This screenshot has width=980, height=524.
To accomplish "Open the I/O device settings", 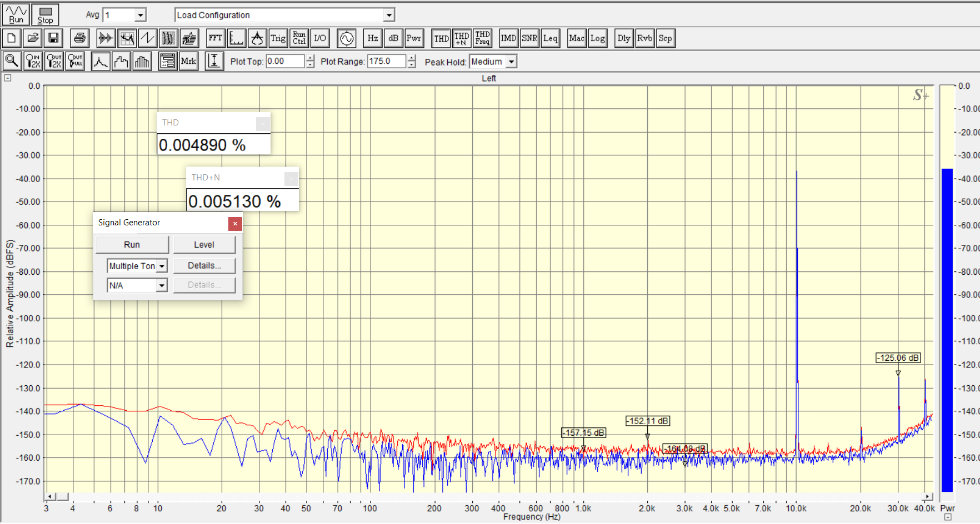I will coord(320,38).
